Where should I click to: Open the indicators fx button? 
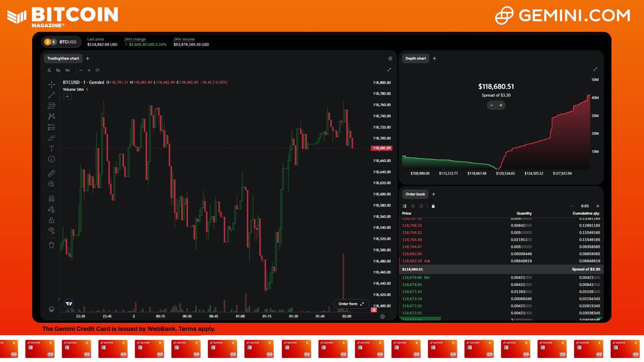[49, 70]
